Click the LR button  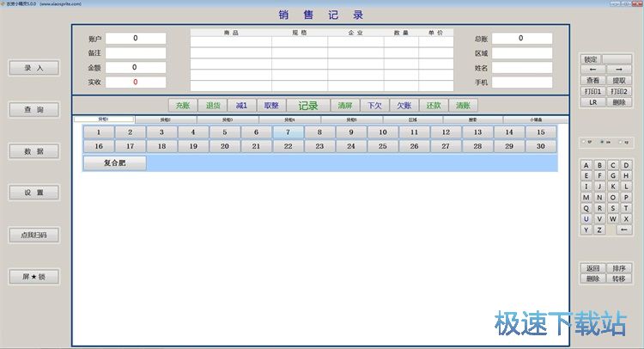592,101
